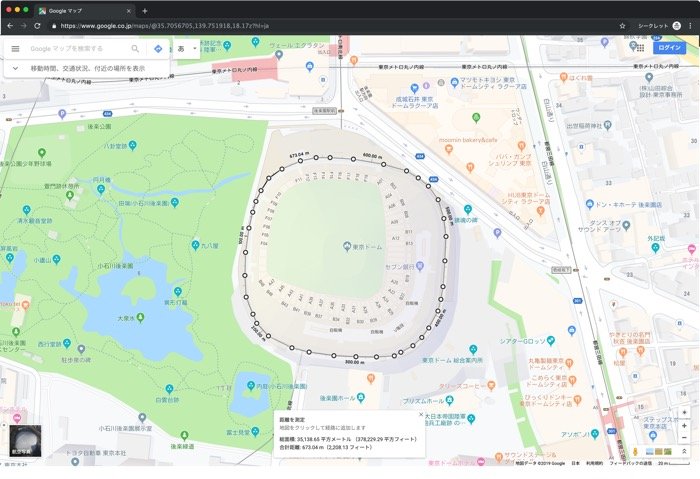Switch to 航空写真 satellite view thumbnail
Viewport: 700px width, 479px height.
coord(25,441)
